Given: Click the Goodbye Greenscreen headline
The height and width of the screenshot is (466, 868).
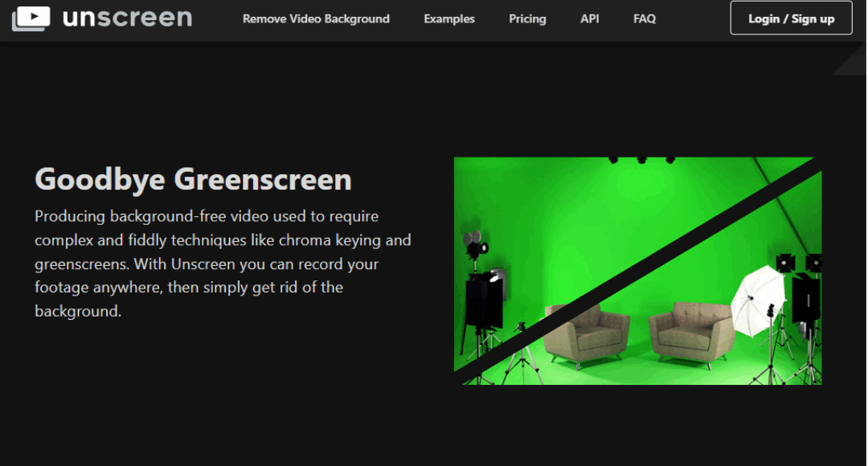Looking at the screenshot, I should pos(193,179).
